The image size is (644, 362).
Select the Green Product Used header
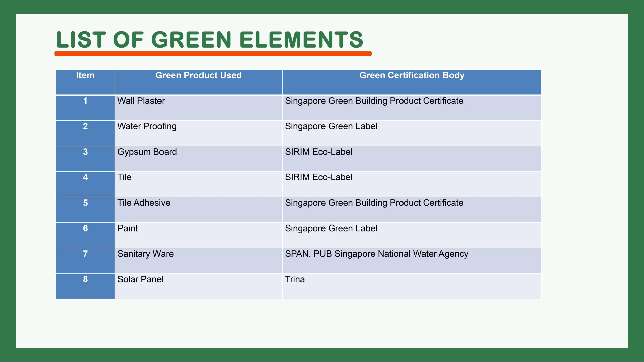198,75
